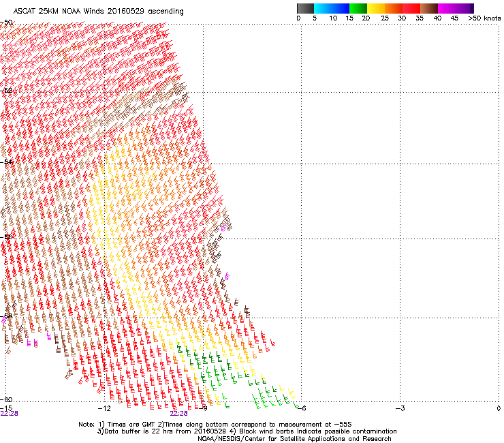This screenshot has height=443, width=504.
Task: Click the longitude label '-15' on the axis
Action: [6, 408]
